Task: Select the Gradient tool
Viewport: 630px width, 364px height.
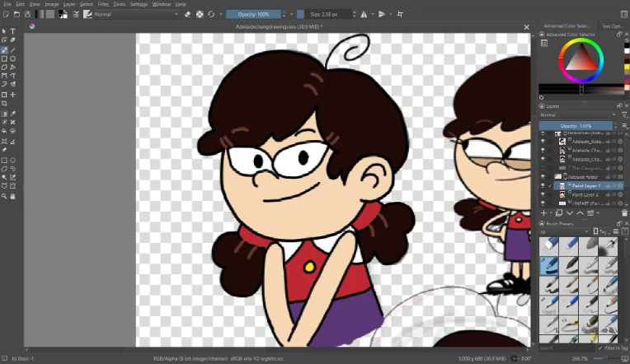Action: point(4,114)
